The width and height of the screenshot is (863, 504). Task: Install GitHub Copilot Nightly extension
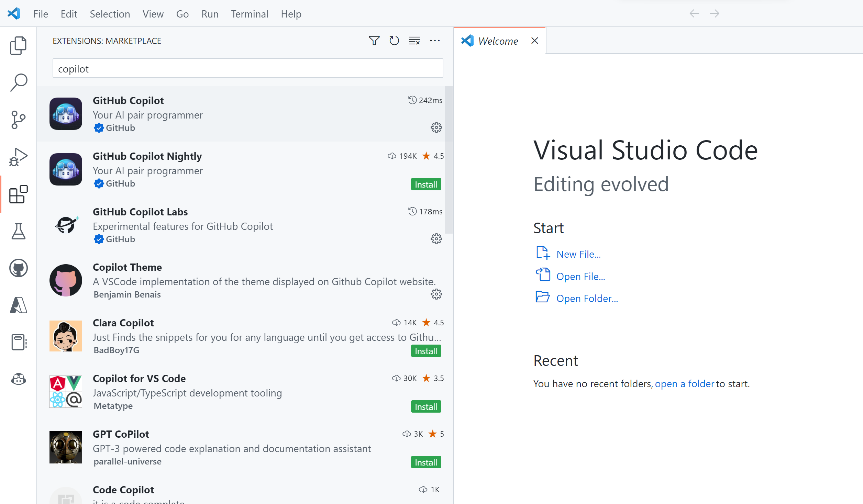425,184
